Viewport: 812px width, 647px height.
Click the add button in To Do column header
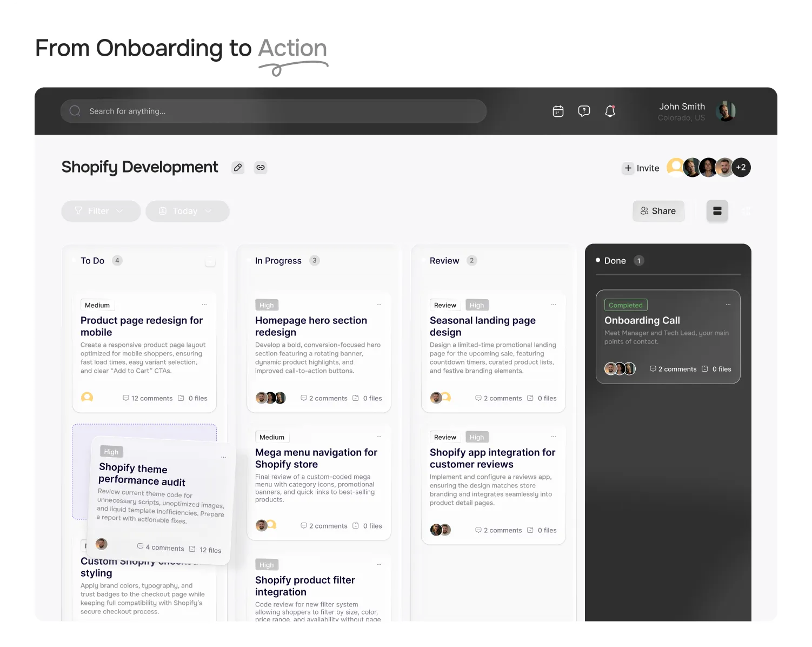pyautogui.click(x=210, y=262)
